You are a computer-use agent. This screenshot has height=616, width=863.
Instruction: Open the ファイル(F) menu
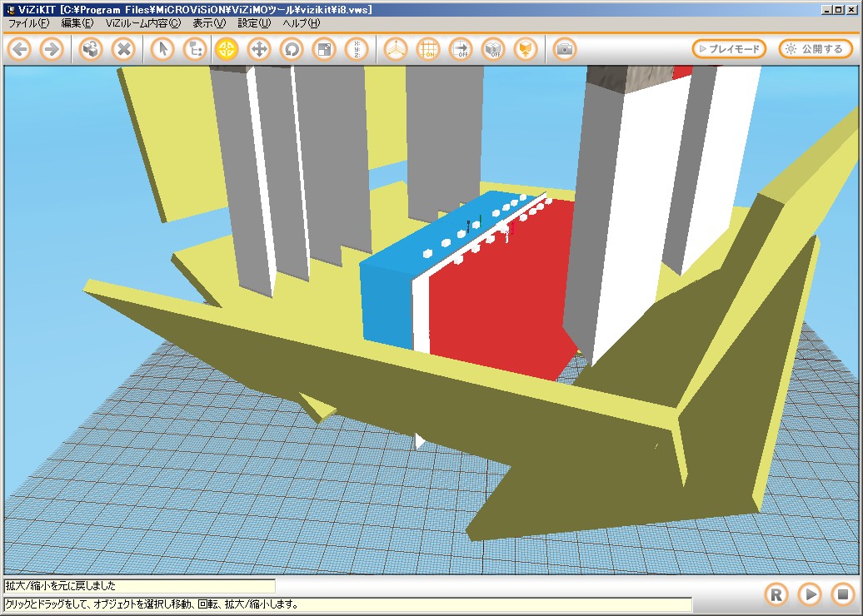coord(28,23)
